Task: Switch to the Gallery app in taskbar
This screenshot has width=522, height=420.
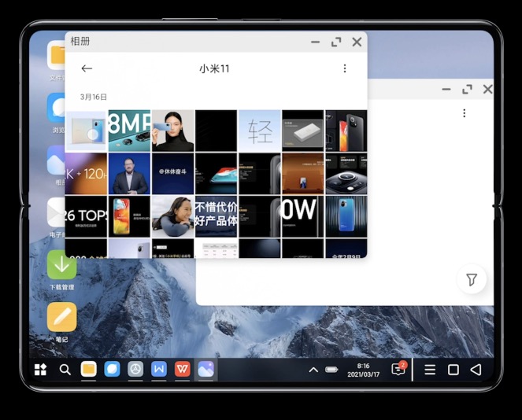Action: [205, 369]
